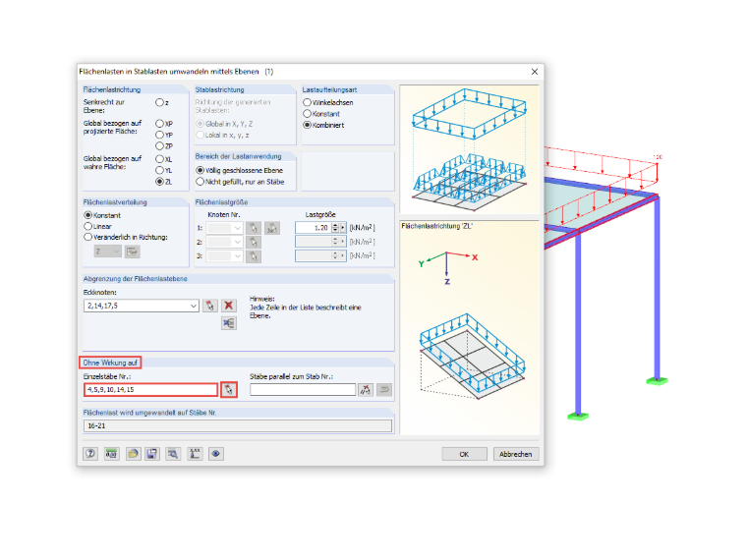Click the eye view mode icon
The height and width of the screenshot is (560, 747).
[216, 454]
